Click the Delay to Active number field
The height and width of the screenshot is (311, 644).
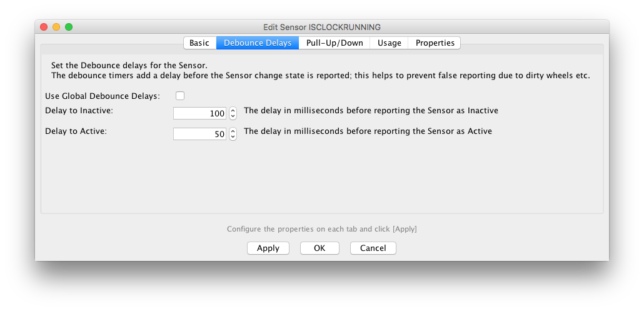pyautogui.click(x=200, y=134)
